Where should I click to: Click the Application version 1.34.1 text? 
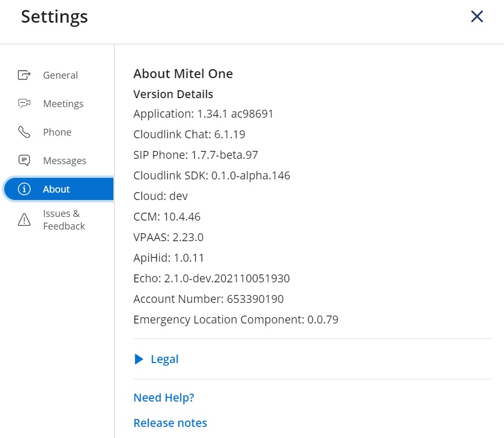[x=203, y=113]
